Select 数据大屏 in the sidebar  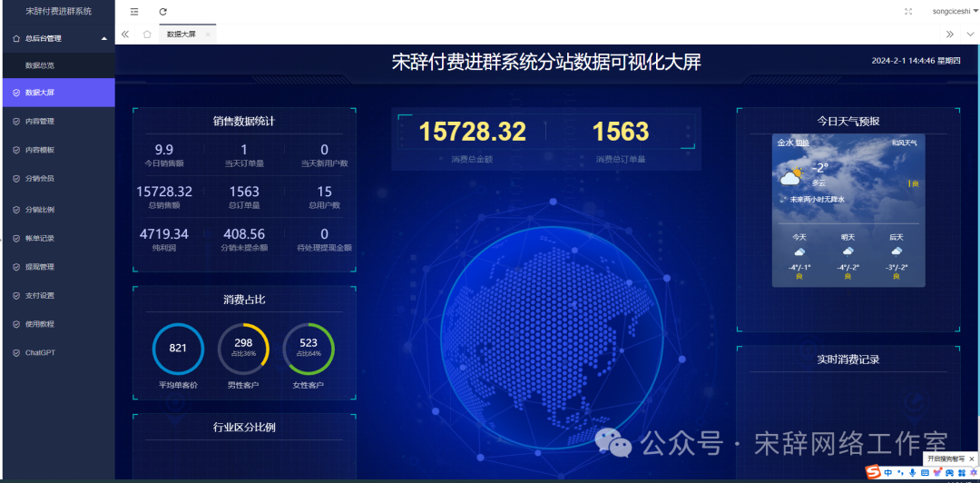[x=57, y=93]
